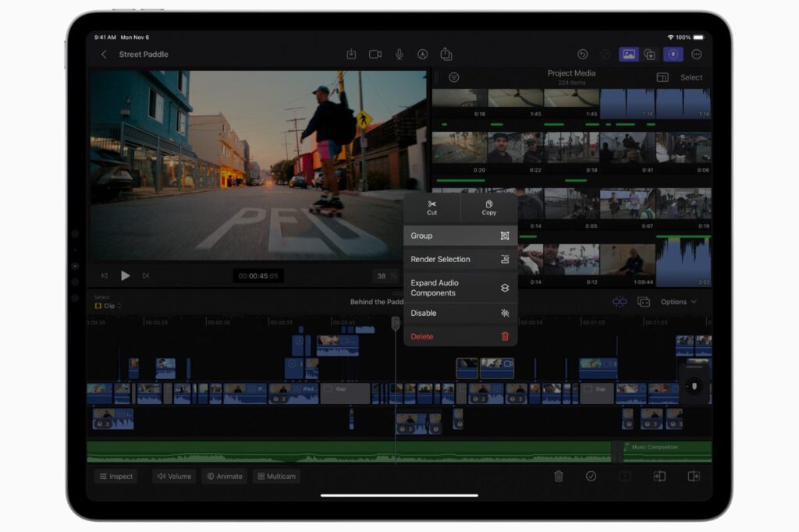799x532 pixels.
Task: Open the Animate panel
Action: (x=225, y=477)
